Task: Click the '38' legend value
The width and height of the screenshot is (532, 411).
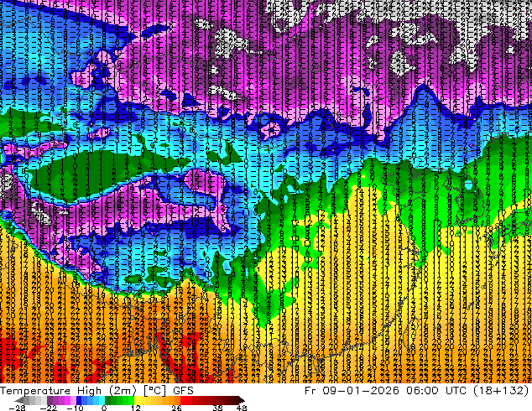Action: click(x=217, y=408)
